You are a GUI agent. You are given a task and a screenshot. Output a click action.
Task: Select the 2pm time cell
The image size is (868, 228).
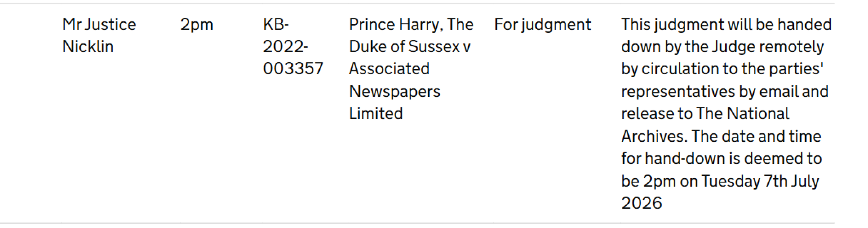point(197,25)
